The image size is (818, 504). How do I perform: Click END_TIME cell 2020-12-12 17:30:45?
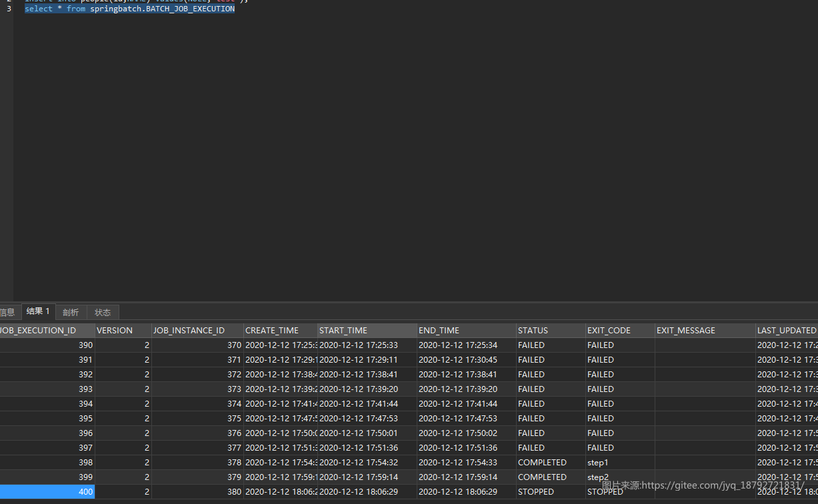pos(467,360)
